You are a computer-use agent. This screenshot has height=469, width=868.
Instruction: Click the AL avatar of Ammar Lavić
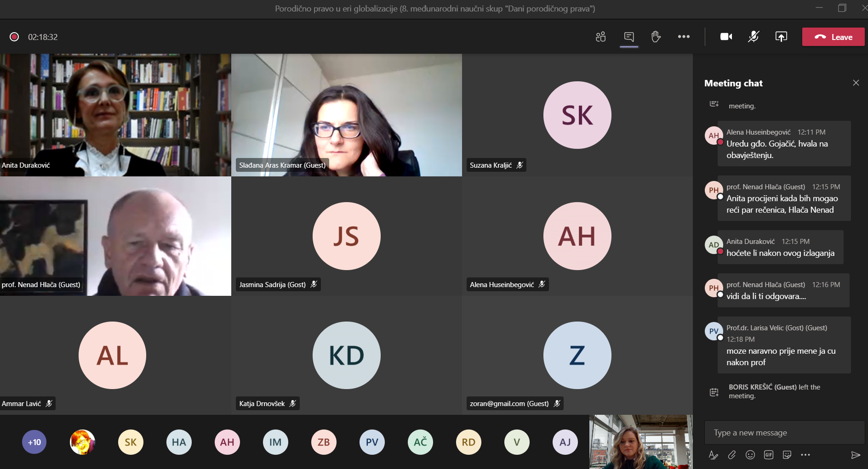[112, 355]
